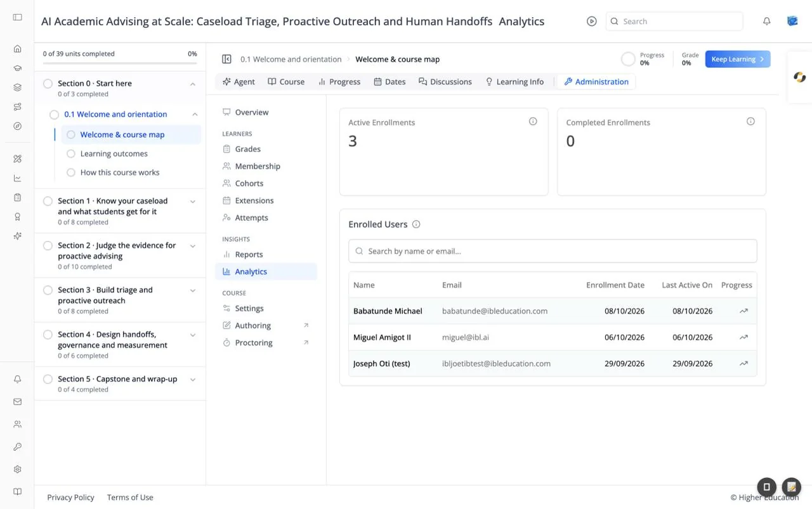
Task: Open the Learning Info tab
Action: point(514,82)
